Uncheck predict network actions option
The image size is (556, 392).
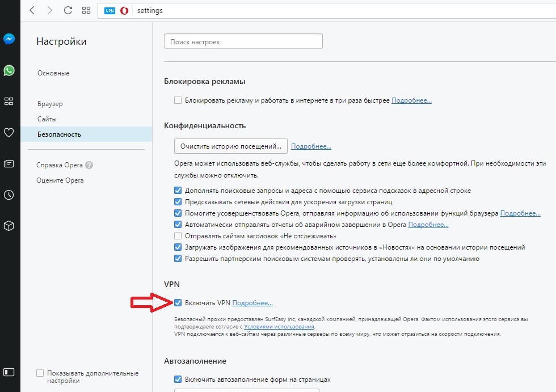coord(178,201)
